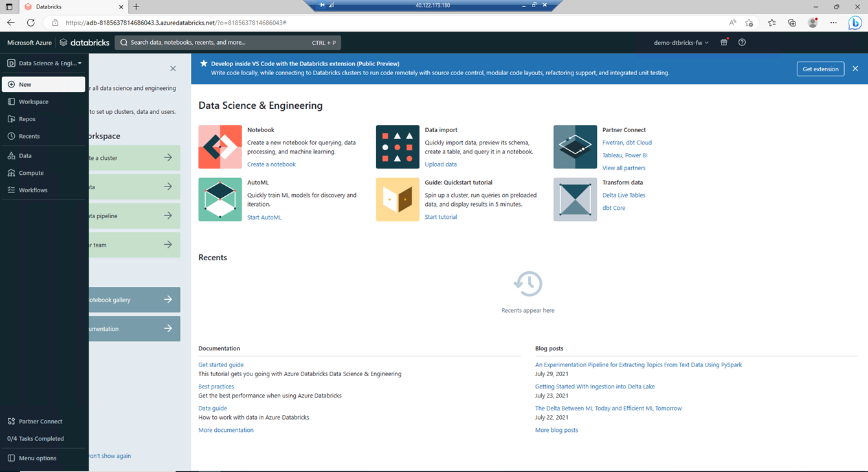Screen dimensions: 868x472
Task: Click the gift box icon in header
Action: (724, 43)
